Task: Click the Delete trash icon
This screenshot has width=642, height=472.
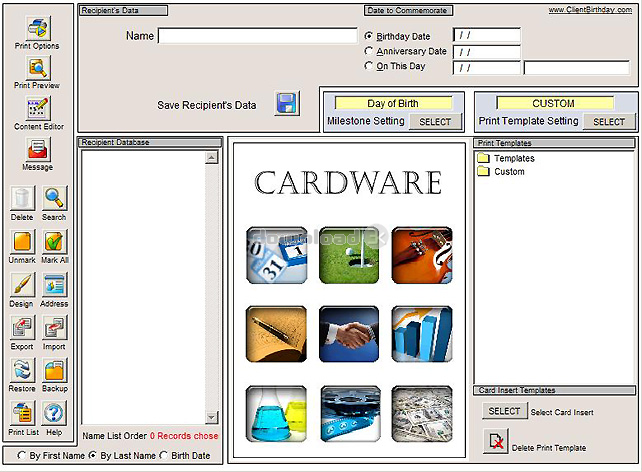Action: (22, 198)
